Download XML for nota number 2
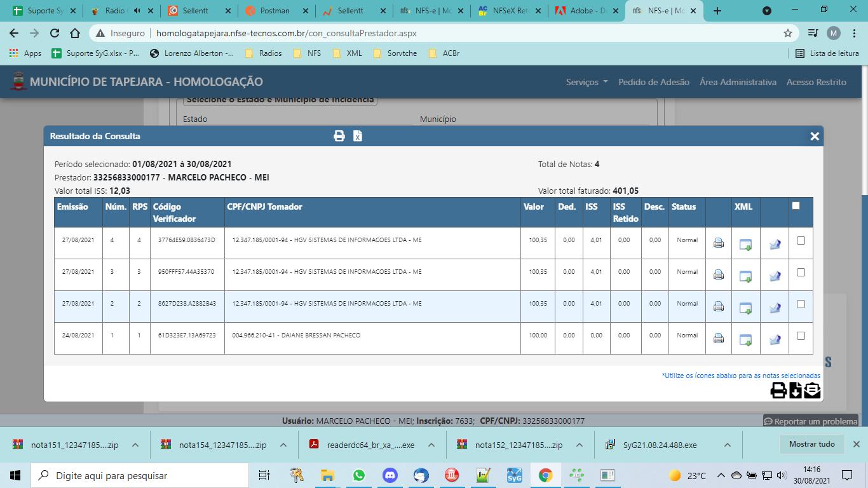This screenshot has height=488, width=868. (x=745, y=308)
